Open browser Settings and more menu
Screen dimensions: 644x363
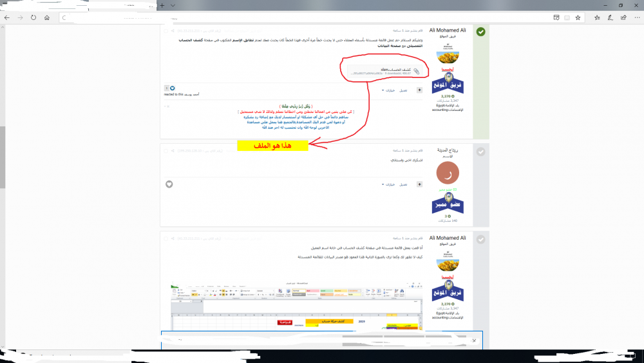coord(637,17)
